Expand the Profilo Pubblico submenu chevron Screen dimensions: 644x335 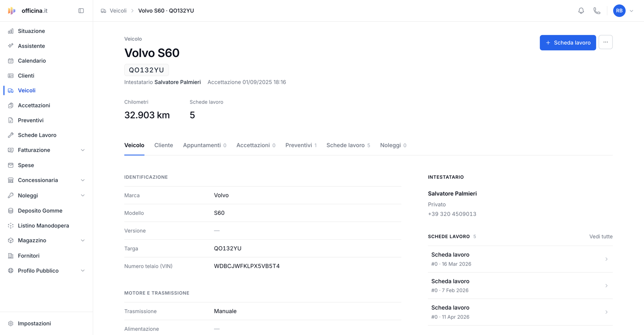tap(83, 271)
